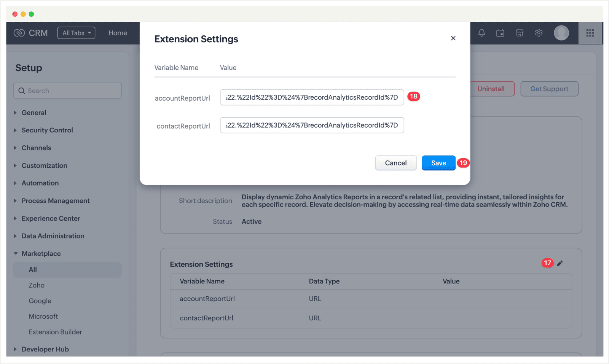Click the pencil edit icon for Extension Settings

click(560, 263)
